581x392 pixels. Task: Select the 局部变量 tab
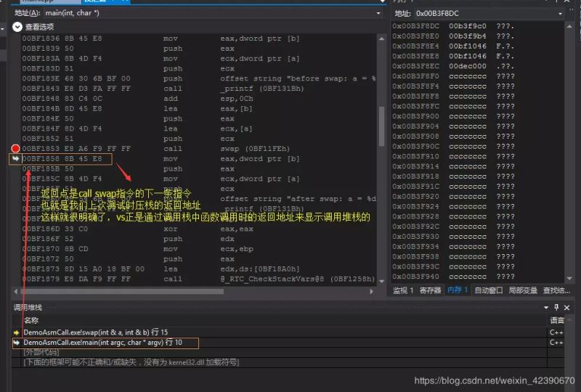(523, 290)
